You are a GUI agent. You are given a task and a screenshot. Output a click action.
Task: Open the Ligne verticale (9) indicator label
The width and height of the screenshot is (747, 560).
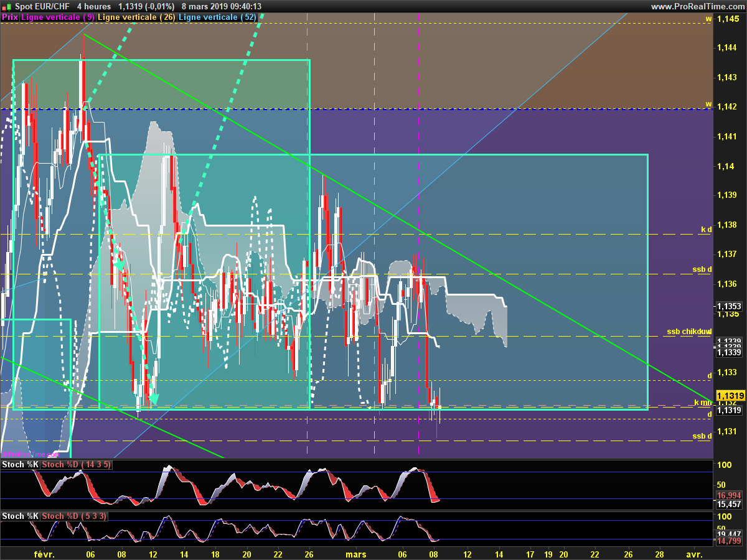click(58, 17)
